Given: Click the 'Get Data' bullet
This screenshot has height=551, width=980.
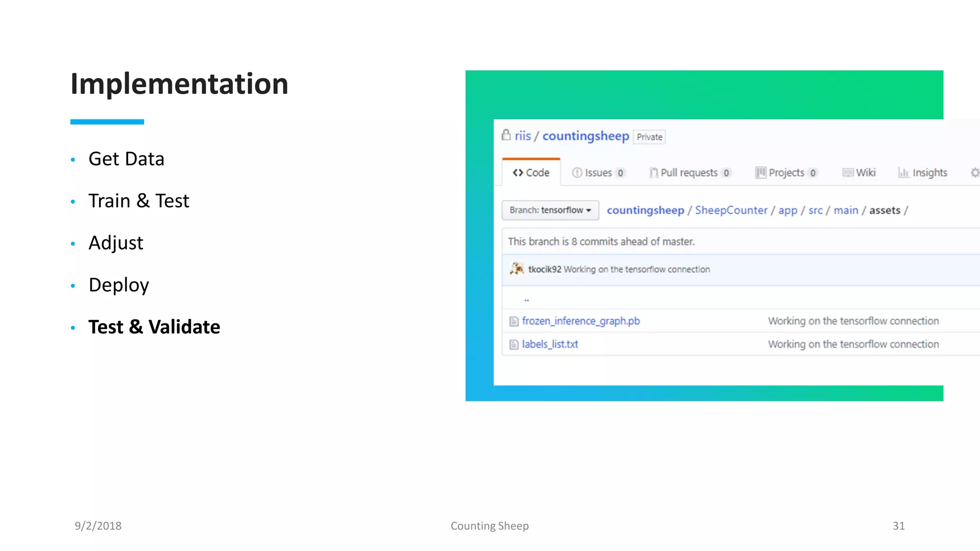Looking at the screenshot, I should [x=126, y=159].
